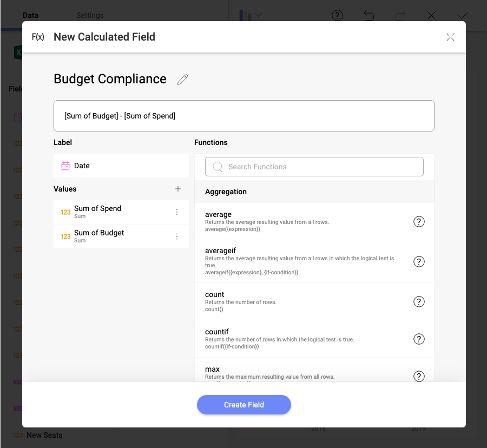
Task: Click the pencil icon to rename Budget Compliance
Action: pyautogui.click(x=183, y=80)
